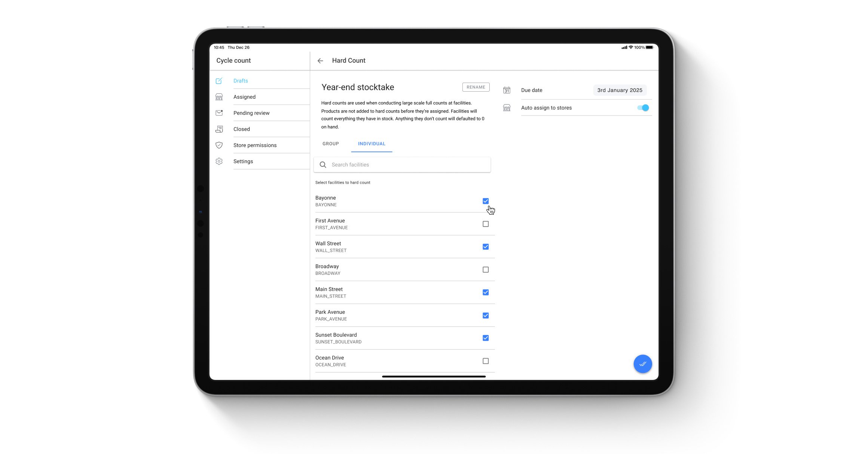Click the blue confirm action button
868x454 pixels.
[x=643, y=363]
